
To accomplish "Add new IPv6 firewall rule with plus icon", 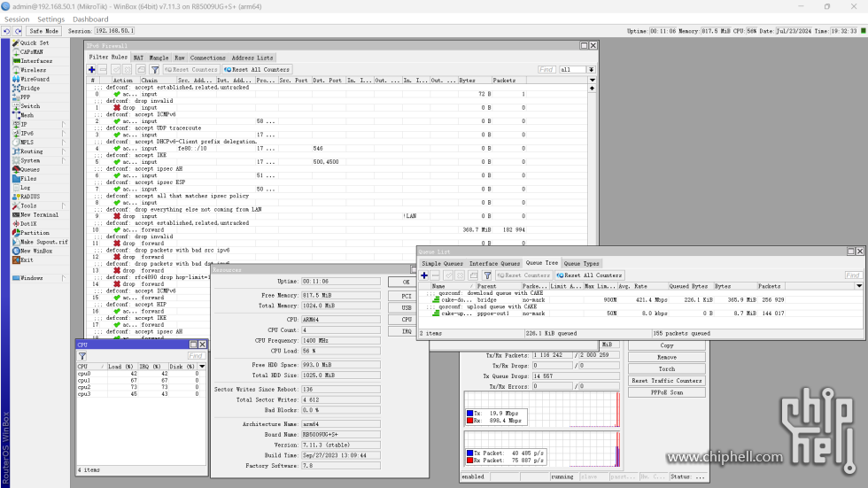I will coord(92,70).
